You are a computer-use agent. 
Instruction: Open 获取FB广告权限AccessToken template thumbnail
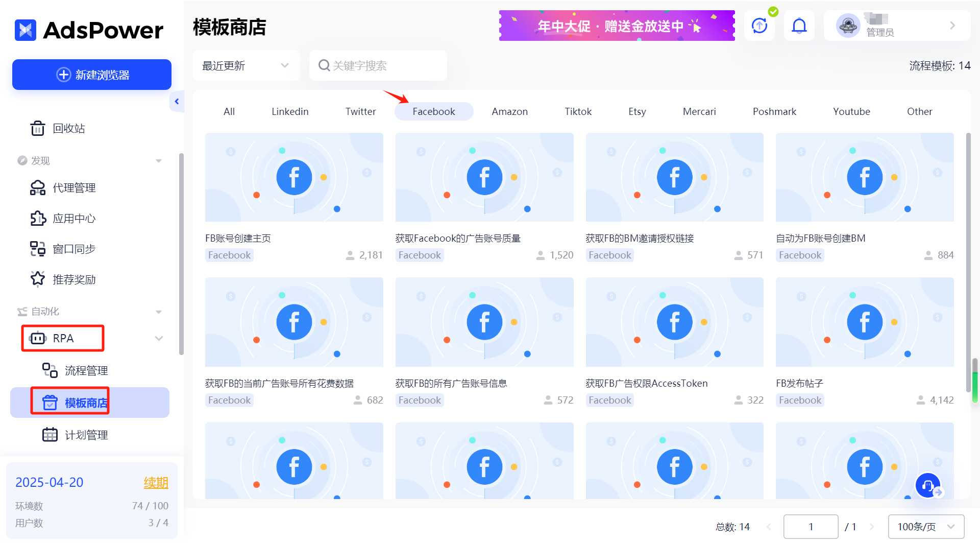tap(675, 322)
